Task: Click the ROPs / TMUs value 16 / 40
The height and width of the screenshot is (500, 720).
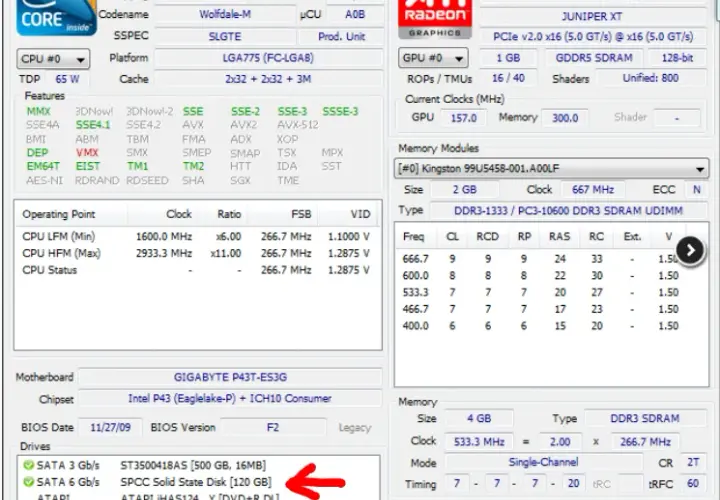Action: pyautogui.click(x=508, y=78)
